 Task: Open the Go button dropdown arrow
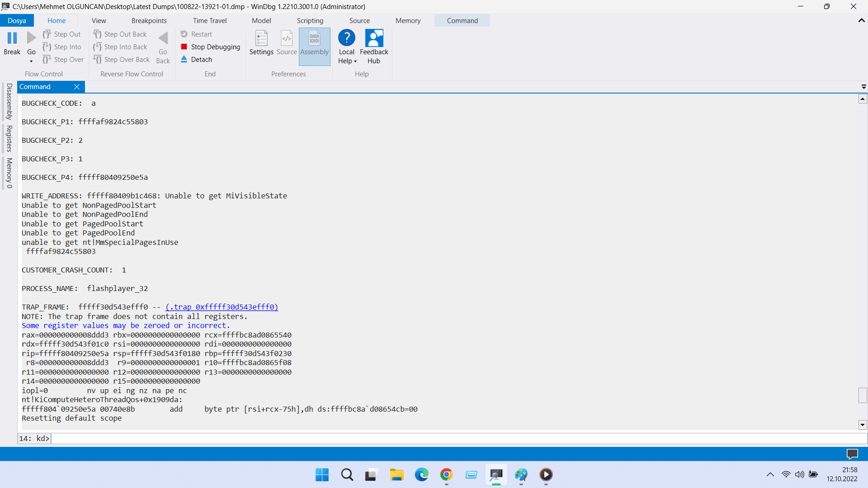[31, 61]
